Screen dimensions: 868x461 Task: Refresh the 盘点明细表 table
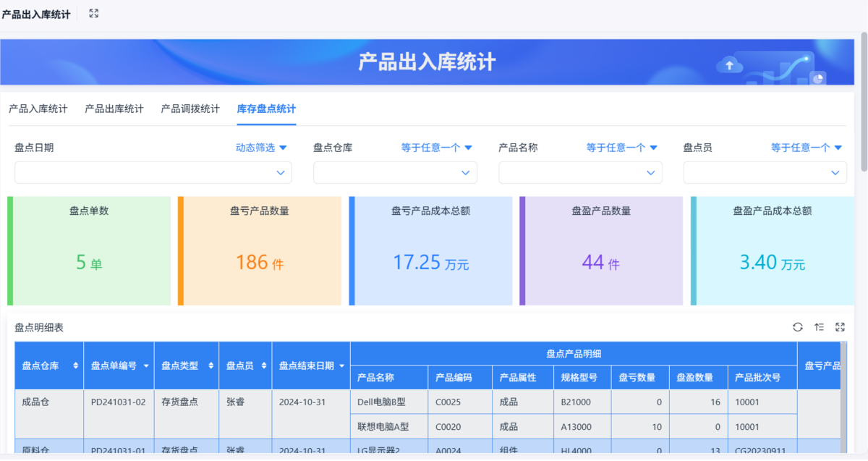(797, 327)
